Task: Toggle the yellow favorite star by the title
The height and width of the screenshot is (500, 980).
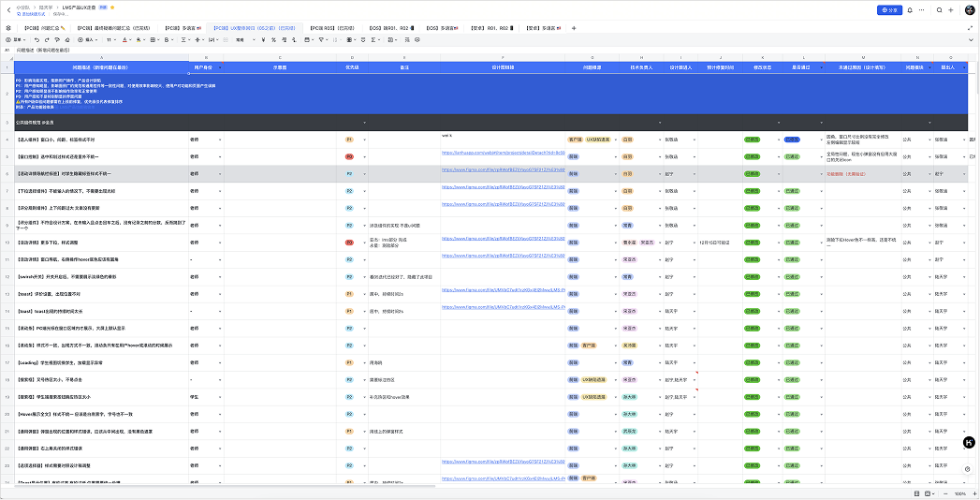Action: tap(112, 7)
